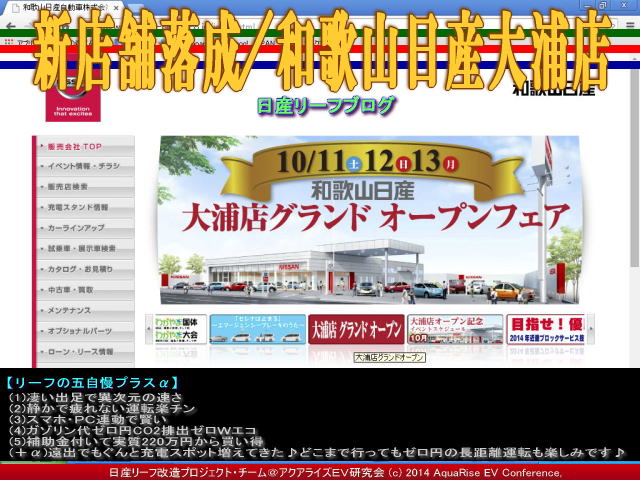Image resolution: width=640 pixels, height=480 pixels.
Task: Click the わかやま国体 thumbnail banner
Action: (x=180, y=329)
